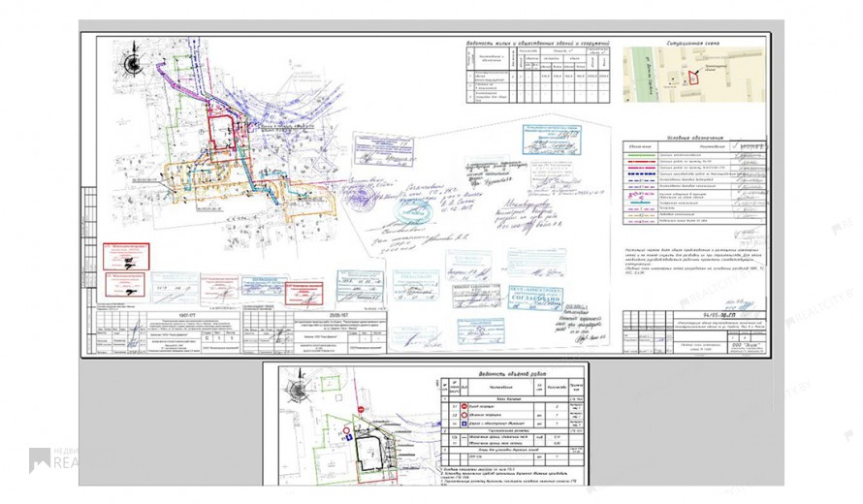Click the red-bordered stamp at lower left

126,257
